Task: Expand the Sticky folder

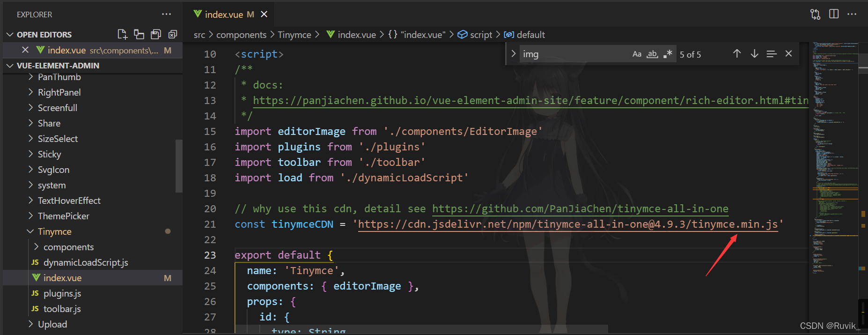Action: coord(31,154)
